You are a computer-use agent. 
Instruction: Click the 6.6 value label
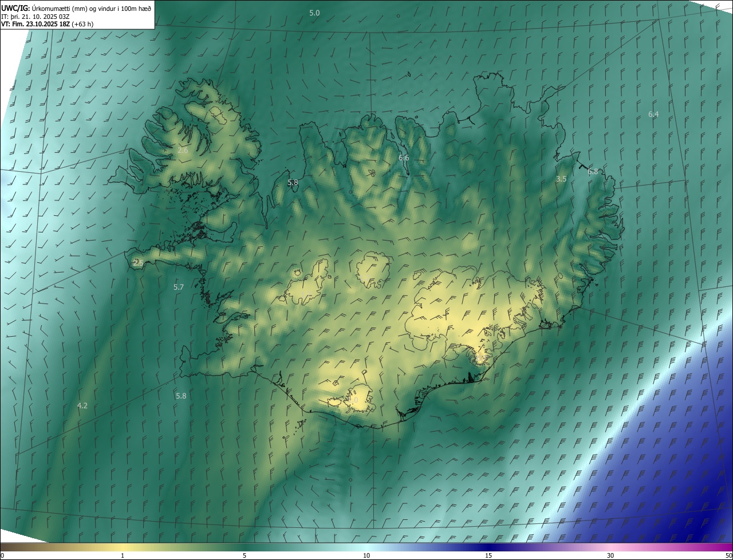pos(404,158)
